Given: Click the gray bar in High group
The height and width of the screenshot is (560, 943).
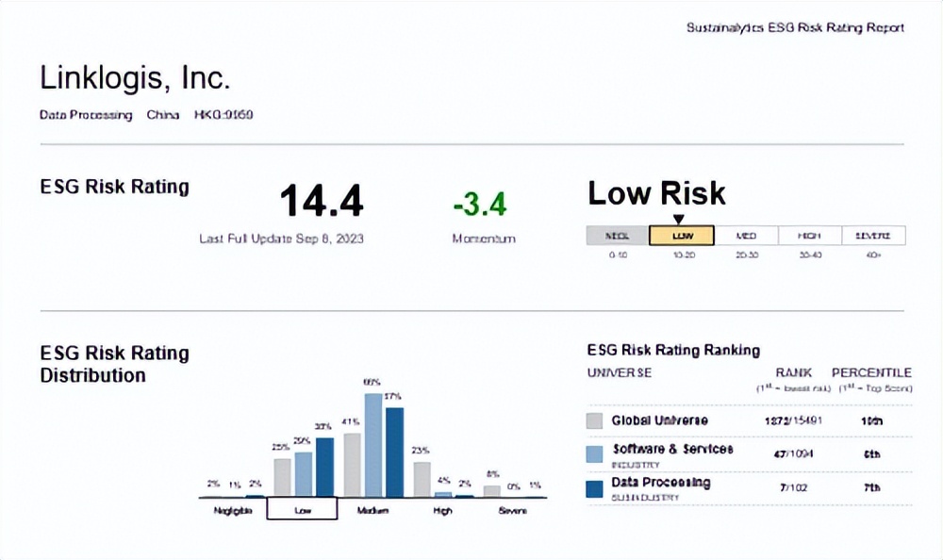Looking at the screenshot, I should (x=422, y=479).
